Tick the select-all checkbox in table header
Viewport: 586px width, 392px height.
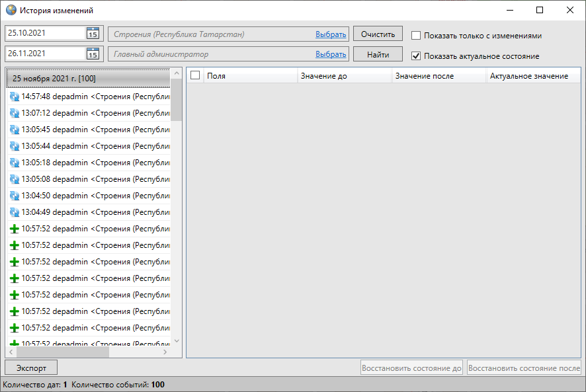click(195, 76)
